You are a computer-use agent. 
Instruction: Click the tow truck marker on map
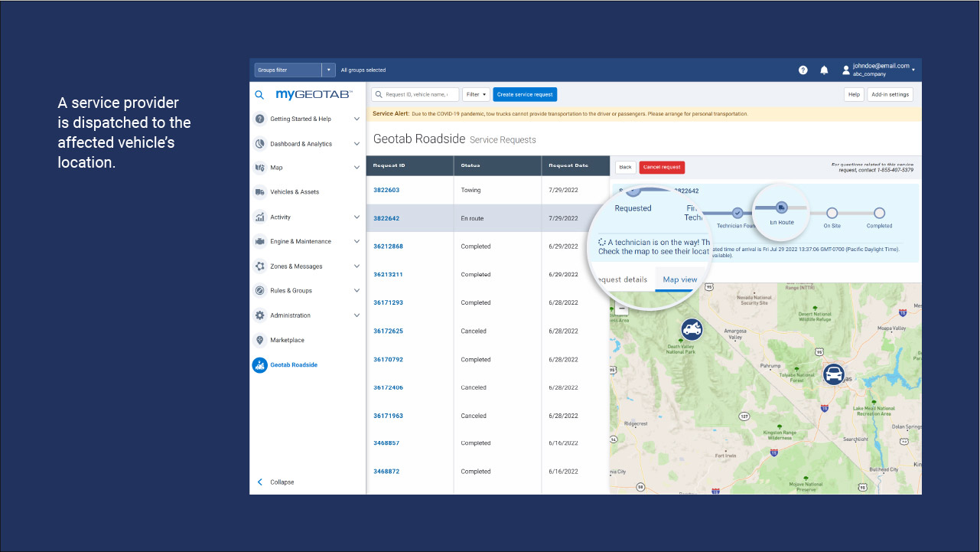coord(692,330)
